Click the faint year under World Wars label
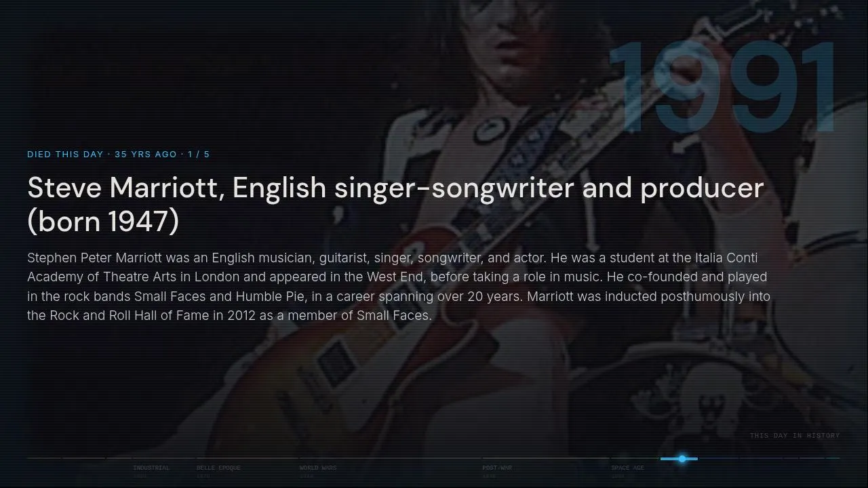This screenshot has width=868, height=488. pos(307,476)
